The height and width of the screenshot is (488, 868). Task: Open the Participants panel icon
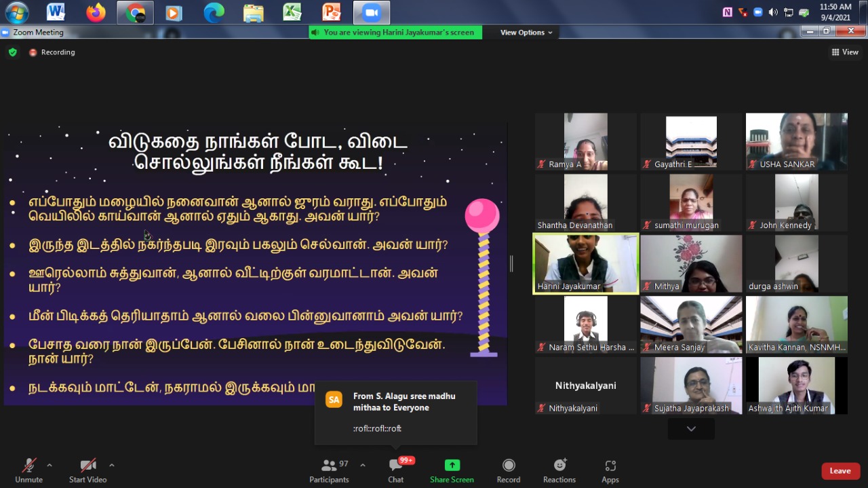[x=330, y=466]
